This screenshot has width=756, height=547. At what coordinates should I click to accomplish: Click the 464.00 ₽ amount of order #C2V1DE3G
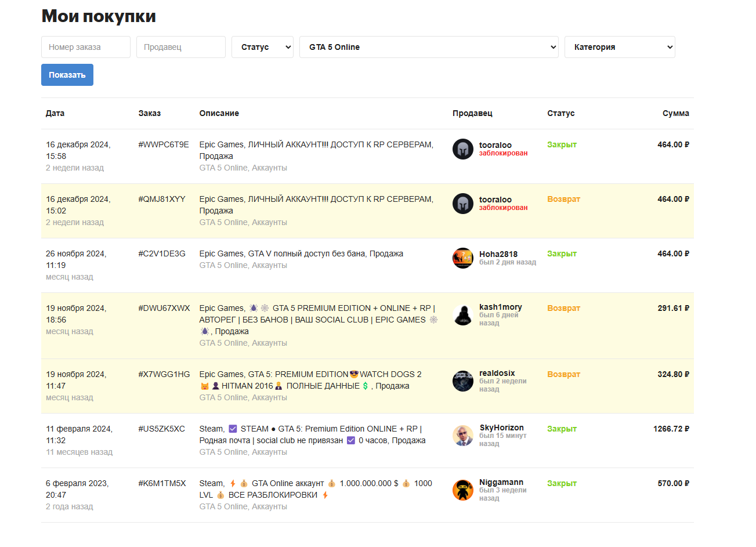[x=674, y=253]
